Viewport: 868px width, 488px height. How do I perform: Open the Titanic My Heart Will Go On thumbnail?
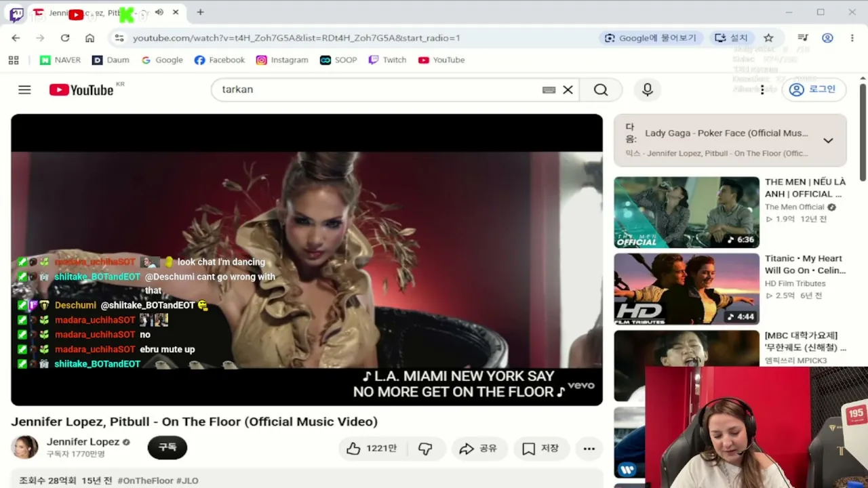(686, 289)
